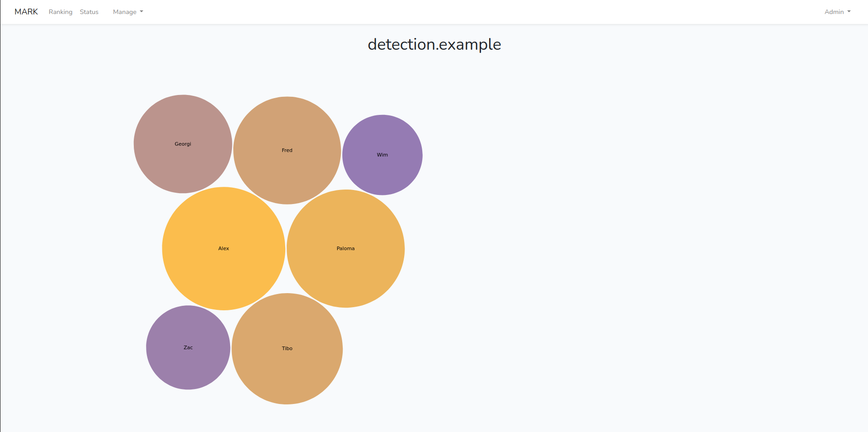Click the Tibo bubble
Screen dimensions: 868x432
287,348
